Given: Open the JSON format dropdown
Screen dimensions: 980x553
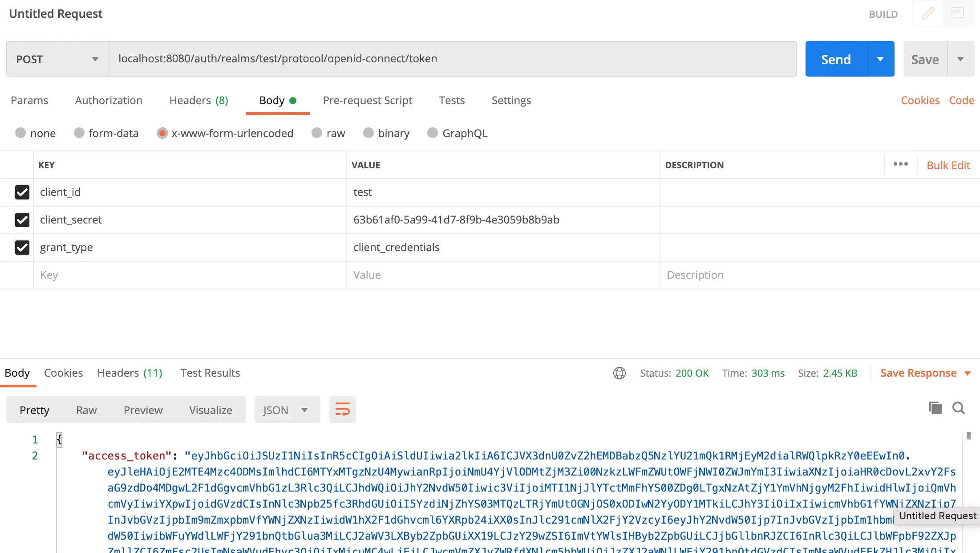Looking at the screenshot, I should [x=287, y=410].
